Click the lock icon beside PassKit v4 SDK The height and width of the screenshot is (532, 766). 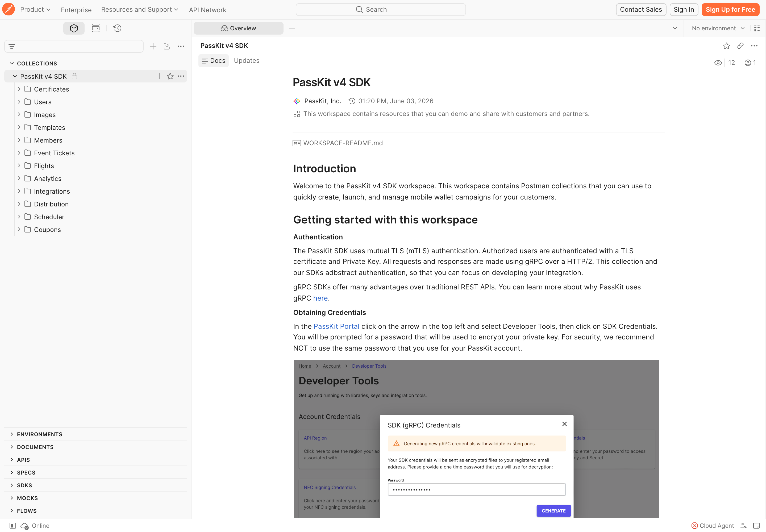click(x=74, y=76)
